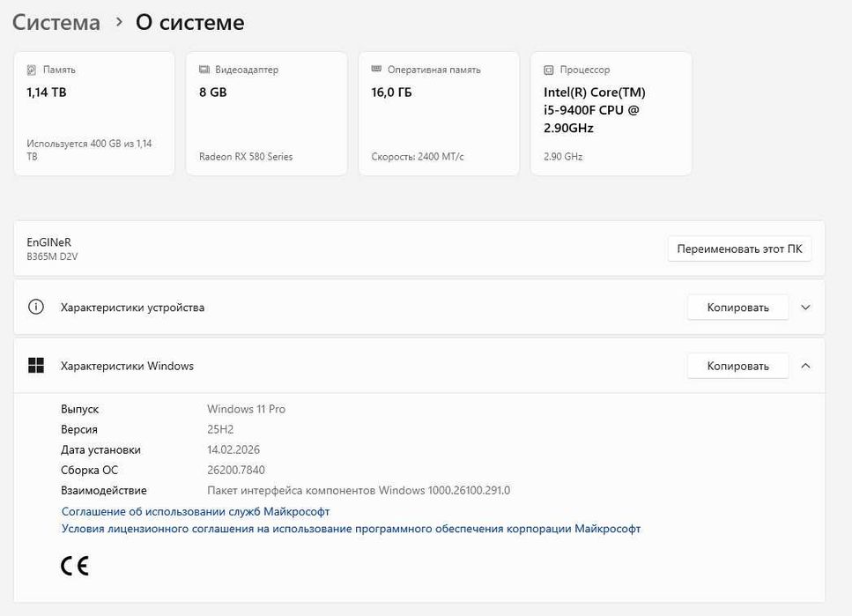Click the Дата установки label
The image size is (852, 616).
pos(100,449)
